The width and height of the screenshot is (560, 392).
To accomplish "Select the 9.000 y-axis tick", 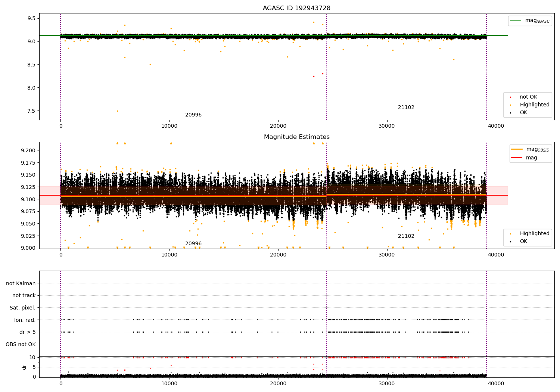I will [x=28, y=248].
